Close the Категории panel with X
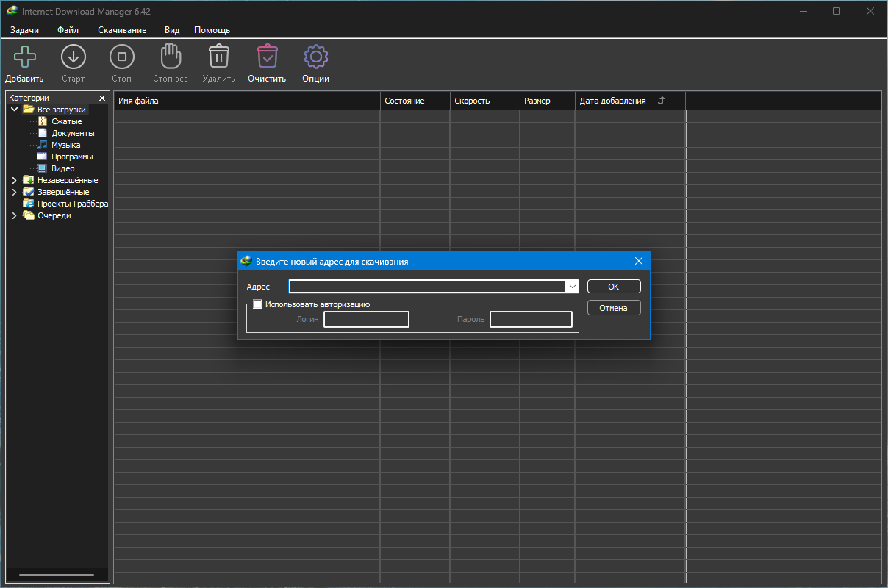This screenshot has width=888, height=588. pyautogui.click(x=102, y=98)
